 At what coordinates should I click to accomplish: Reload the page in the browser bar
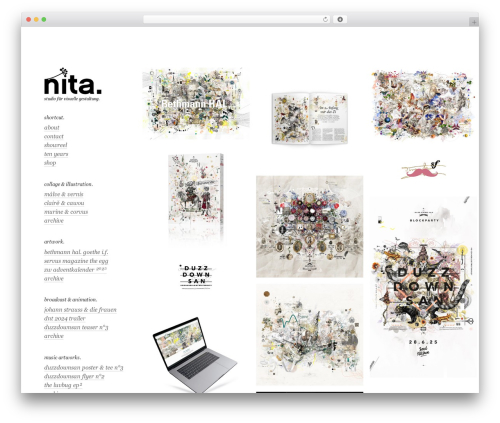325,19
